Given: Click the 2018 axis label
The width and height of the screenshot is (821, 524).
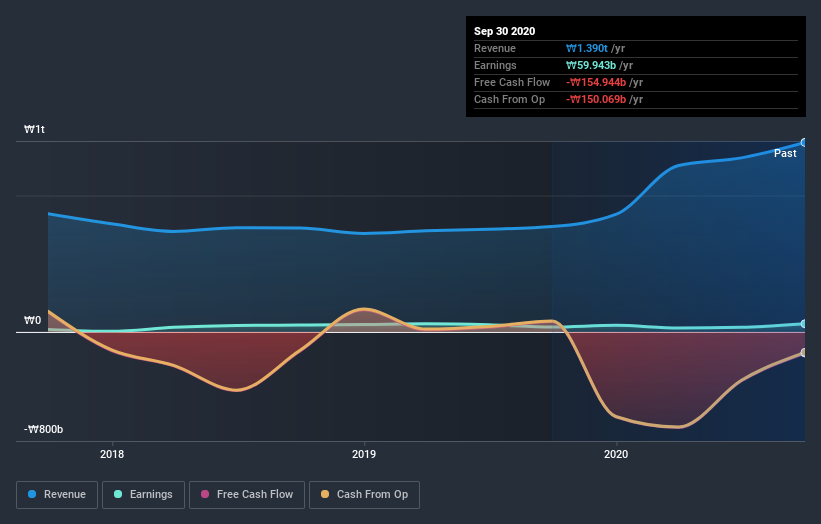Looking at the screenshot, I should point(112,454).
